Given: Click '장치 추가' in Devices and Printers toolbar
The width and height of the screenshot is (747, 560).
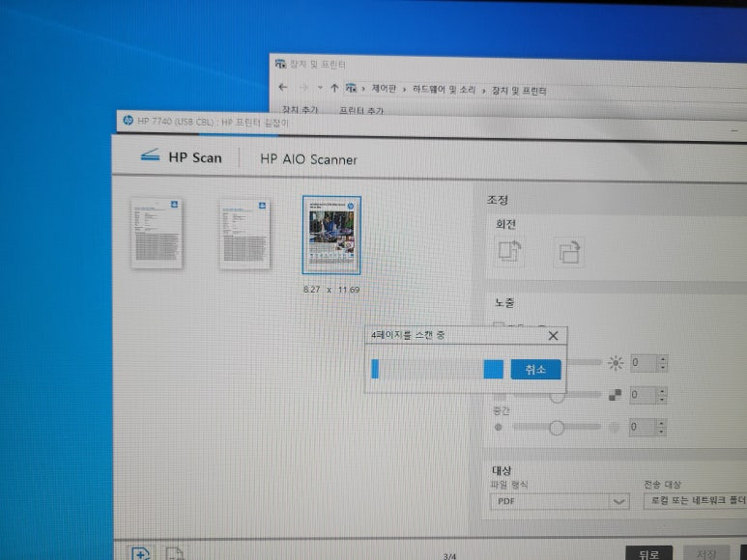Looking at the screenshot, I should pos(300,110).
